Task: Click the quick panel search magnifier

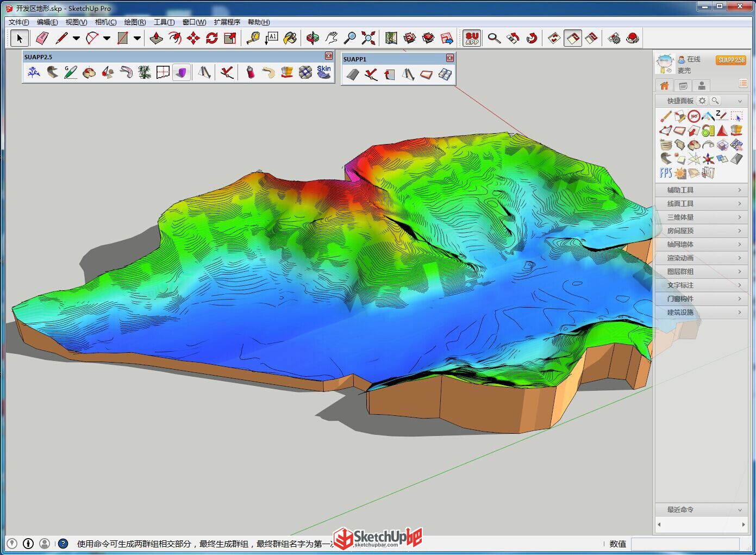Action: point(715,101)
